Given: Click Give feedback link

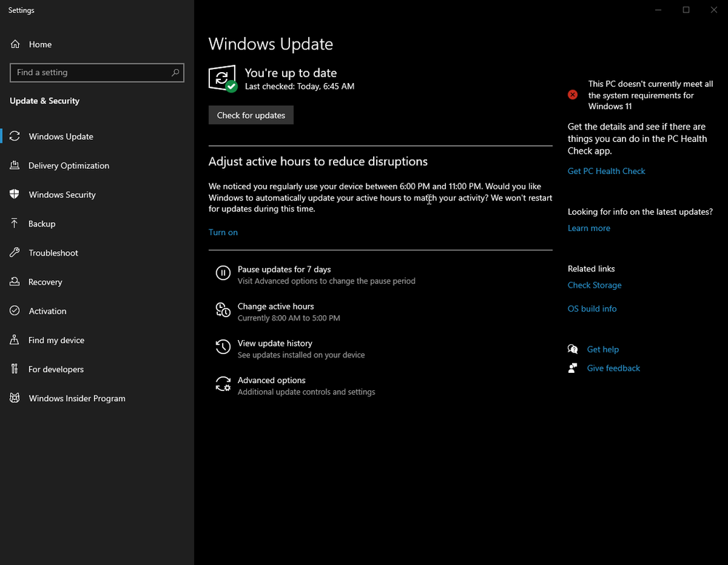Looking at the screenshot, I should tap(614, 368).
